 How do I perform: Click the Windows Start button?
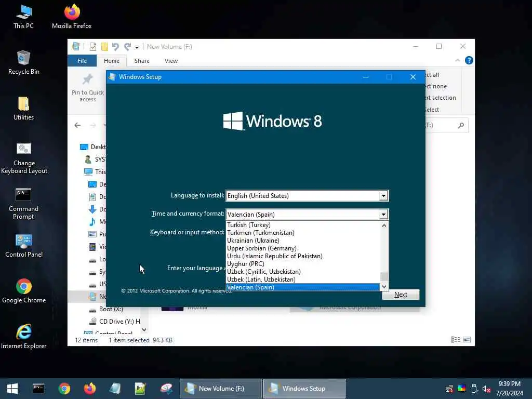12,389
